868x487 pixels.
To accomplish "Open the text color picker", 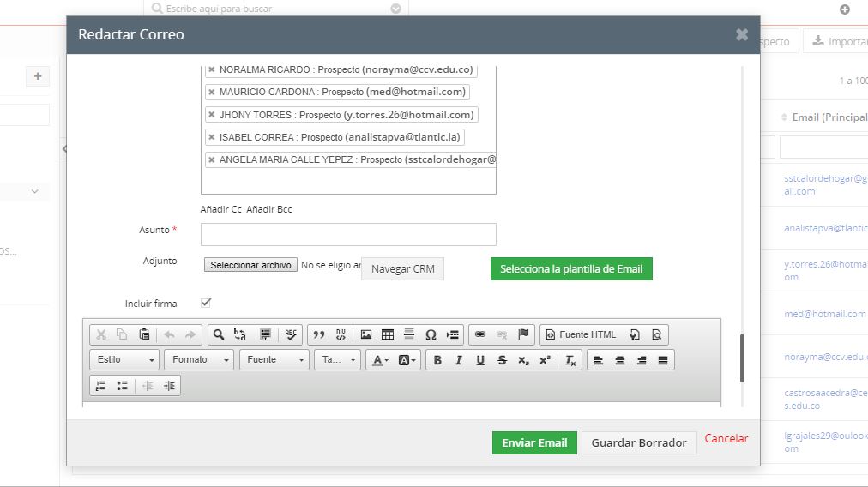I will coord(380,360).
